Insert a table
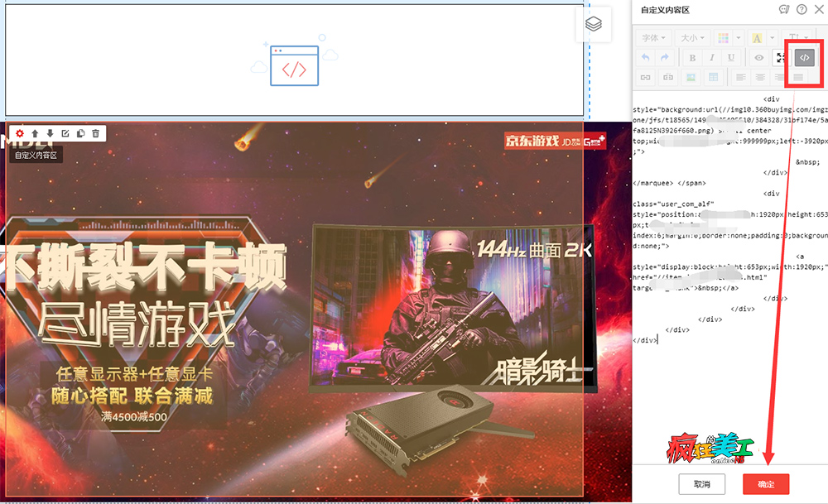 point(714,77)
